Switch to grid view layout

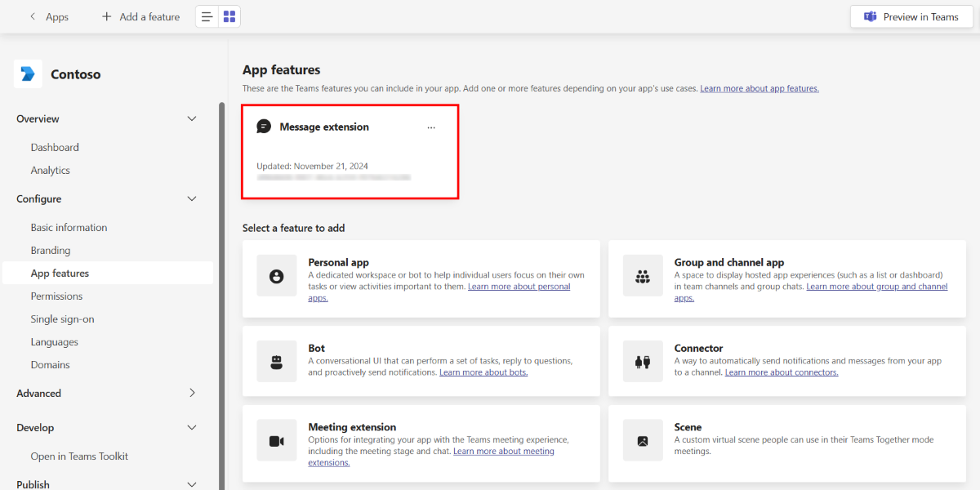(x=229, y=16)
